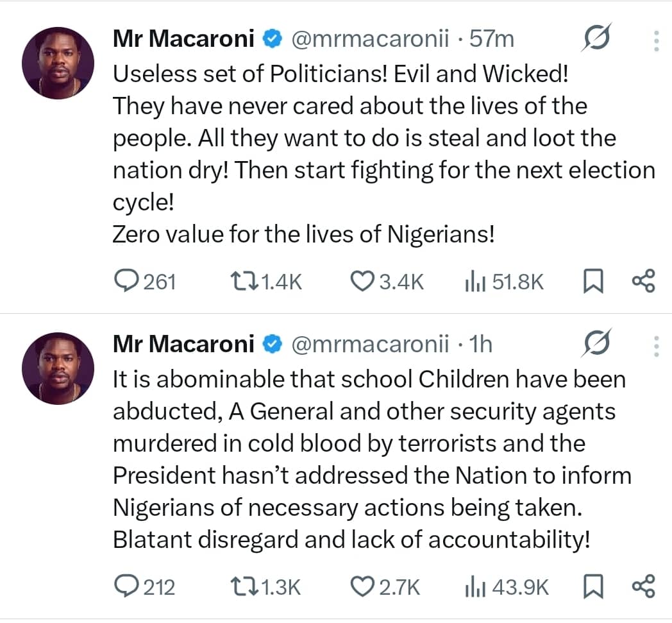Viewport: 672px width, 623px height.
Task: Open the three-dot menu on the first tweet
Action: click(655, 40)
